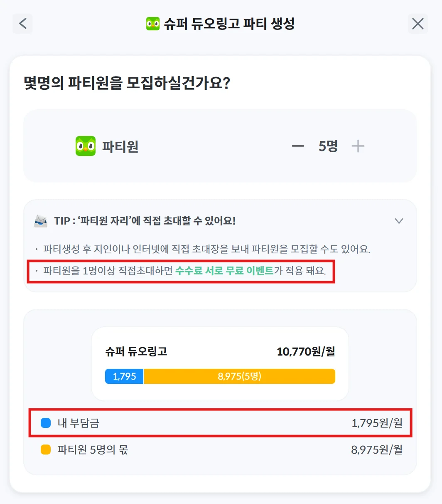442x504 pixels.
Task: Click the 내 부담금 1,795원/월 amount
Action: pos(377,423)
